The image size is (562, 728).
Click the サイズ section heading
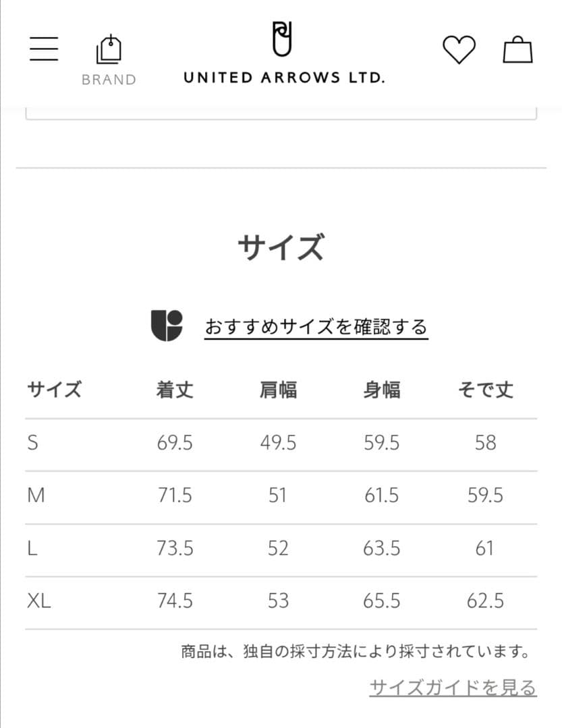(x=281, y=247)
